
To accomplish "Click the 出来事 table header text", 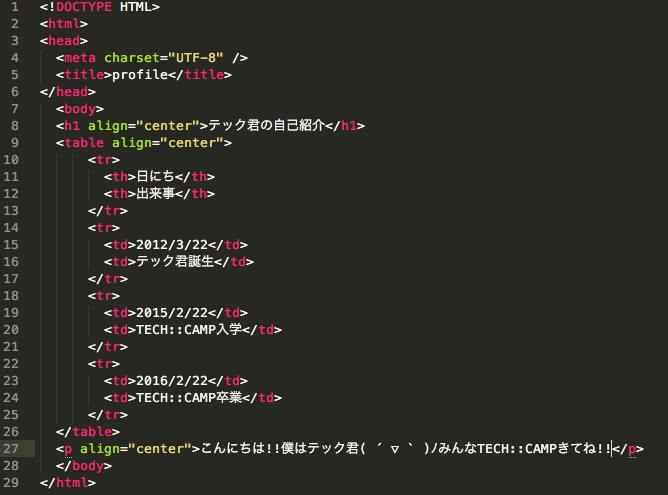I will point(155,193).
